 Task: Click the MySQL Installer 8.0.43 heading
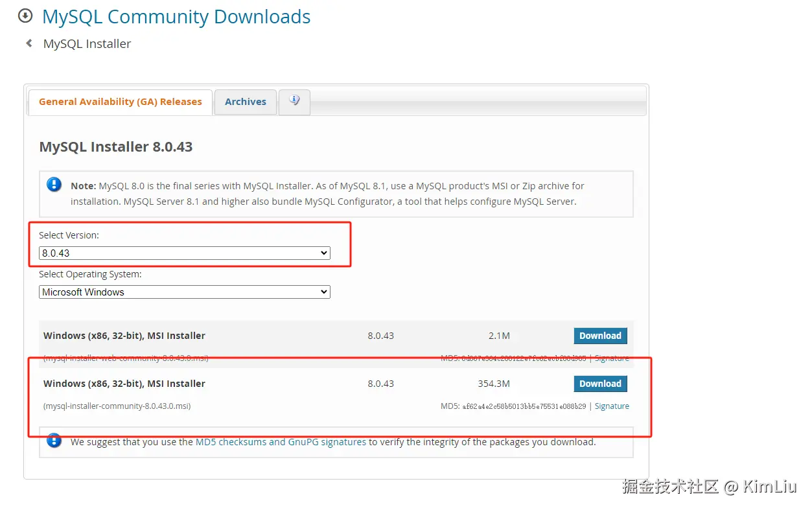coord(116,146)
